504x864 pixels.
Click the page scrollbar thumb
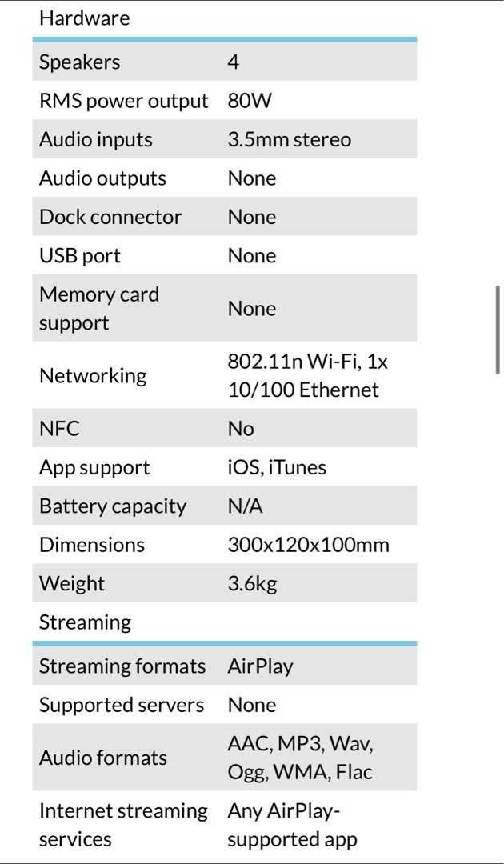tap(498, 330)
